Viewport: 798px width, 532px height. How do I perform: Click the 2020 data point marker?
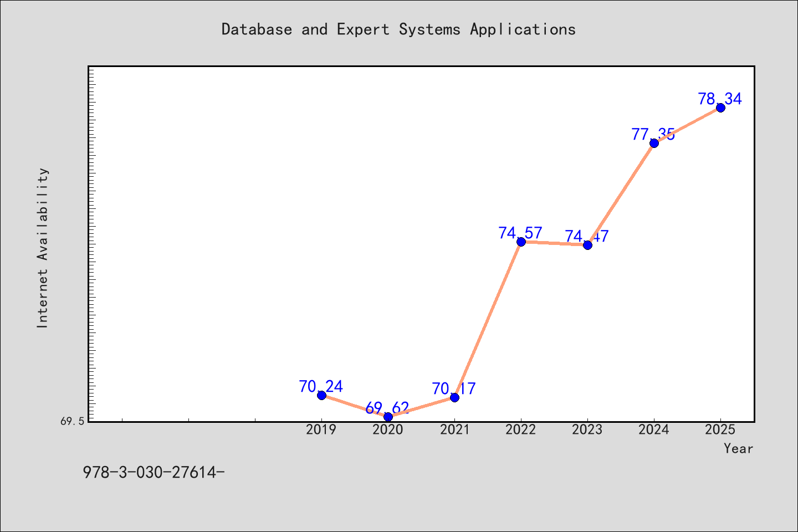[x=388, y=417]
